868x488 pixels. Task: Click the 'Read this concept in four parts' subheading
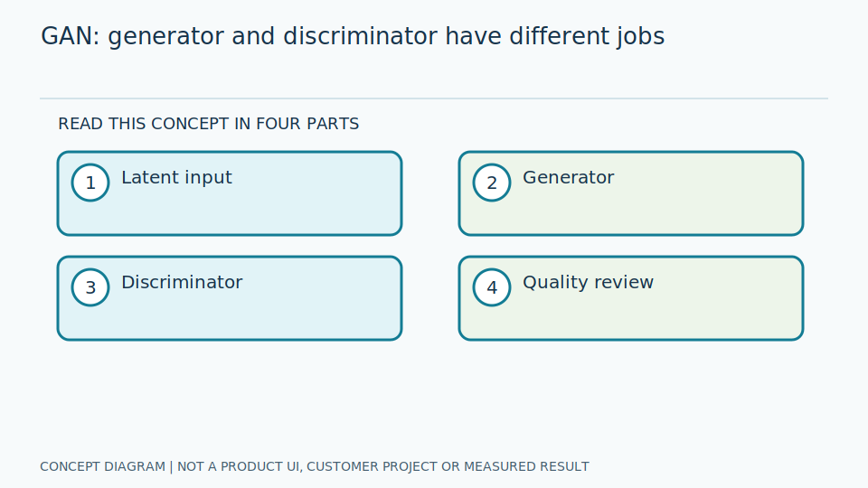209,124
